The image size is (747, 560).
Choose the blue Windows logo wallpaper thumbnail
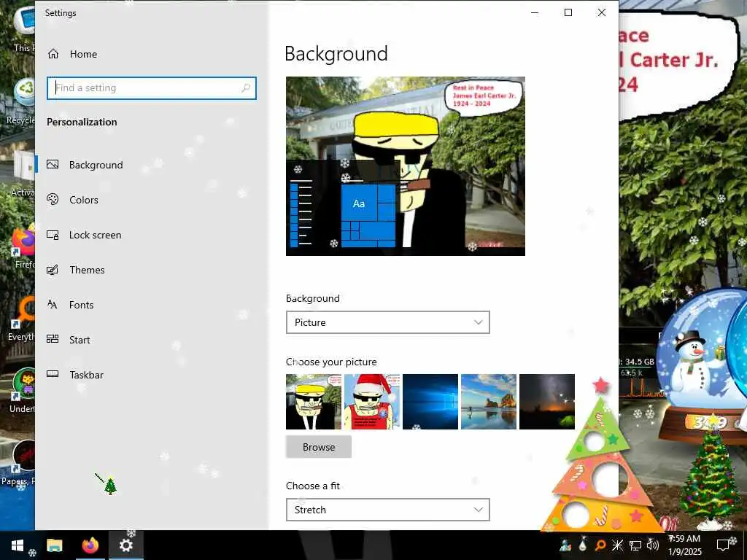coord(430,402)
